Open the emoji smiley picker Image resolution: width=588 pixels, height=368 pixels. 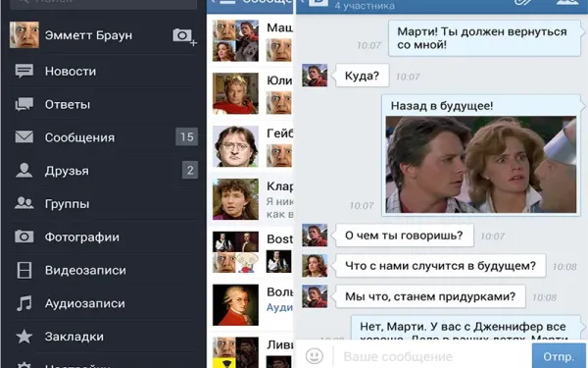315,356
